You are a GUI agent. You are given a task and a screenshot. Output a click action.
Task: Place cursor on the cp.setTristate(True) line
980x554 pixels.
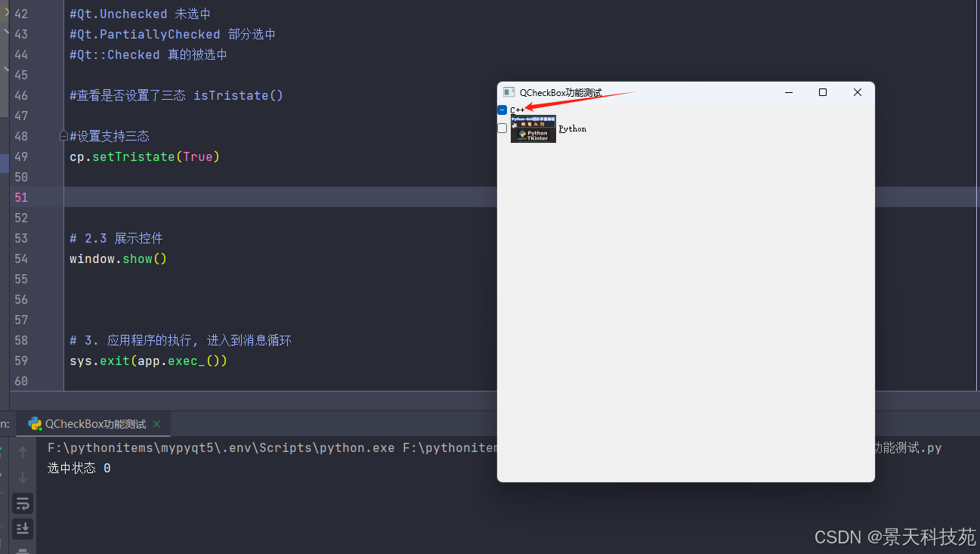(x=144, y=156)
